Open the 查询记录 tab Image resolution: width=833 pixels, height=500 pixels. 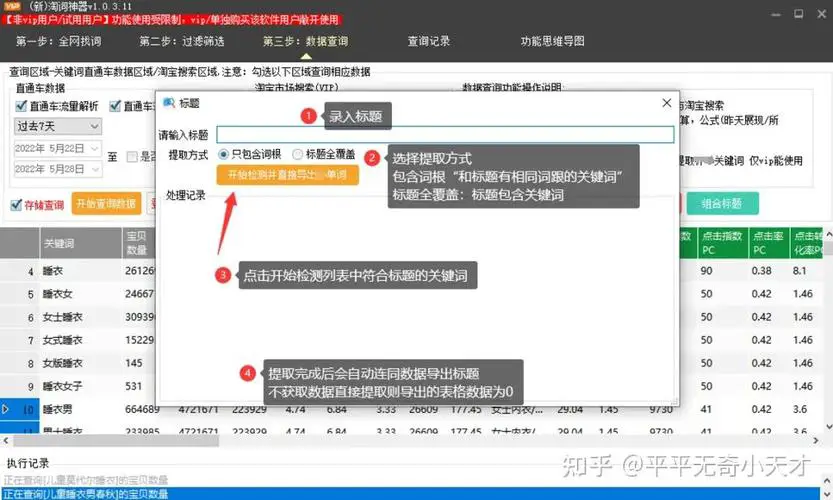[x=429, y=41]
